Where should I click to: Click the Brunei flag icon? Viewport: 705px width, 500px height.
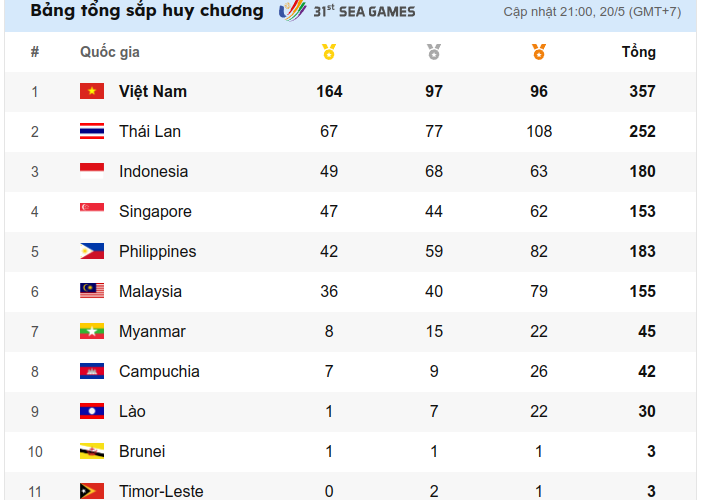point(92,452)
